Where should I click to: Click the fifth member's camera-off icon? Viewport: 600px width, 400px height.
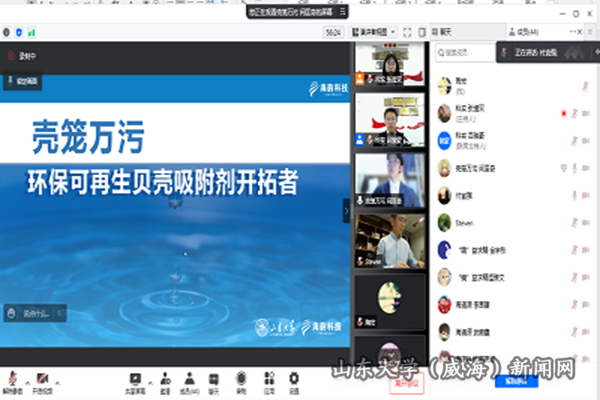point(585,196)
